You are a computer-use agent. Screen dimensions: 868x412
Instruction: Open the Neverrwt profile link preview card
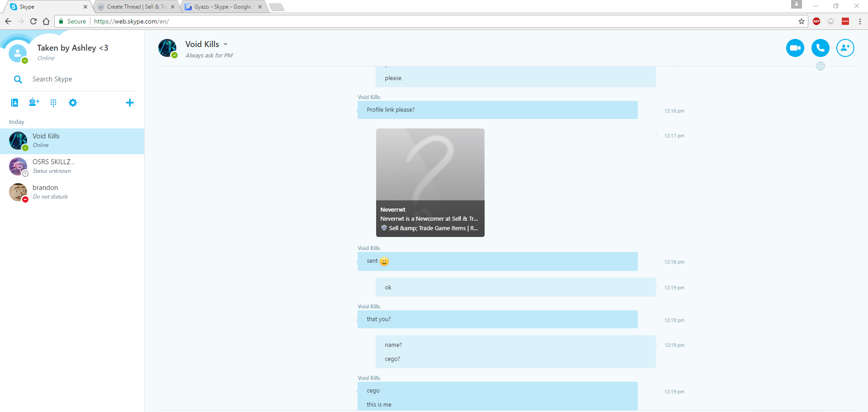click(x=430, y=183)
